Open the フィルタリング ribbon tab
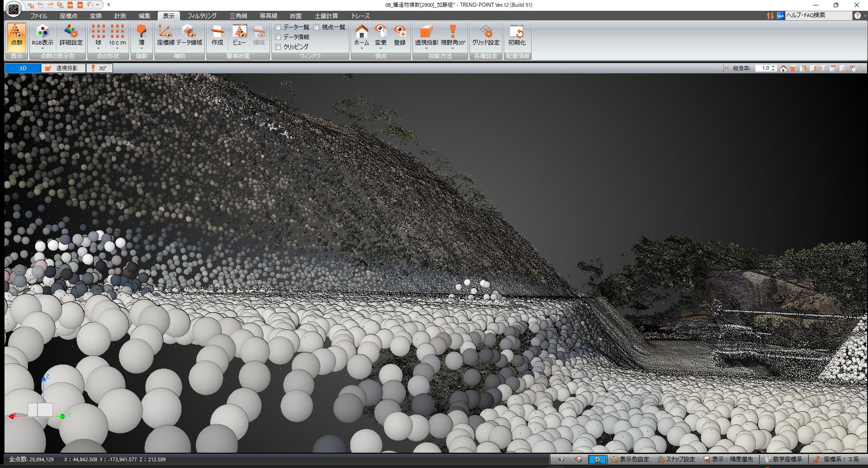868x468 pixels. [x=202, y=16]
